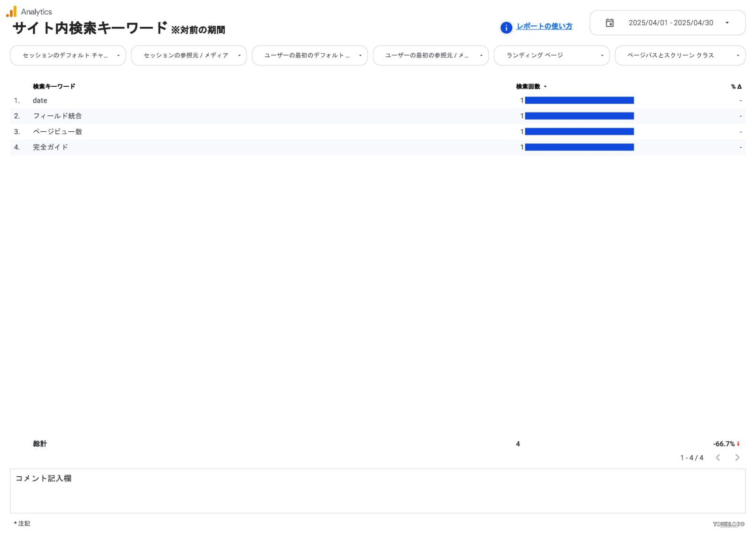Open the セッションのデフォルト チャネル filter dropdown

[x=68, y=55]
